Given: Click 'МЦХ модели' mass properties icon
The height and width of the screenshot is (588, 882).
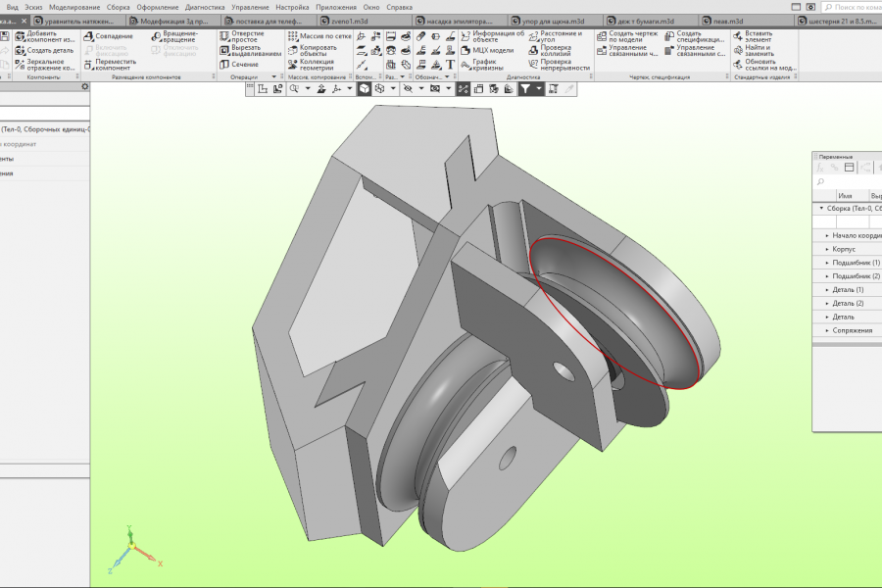Looking at the screenshot, I should coord(465,50).
